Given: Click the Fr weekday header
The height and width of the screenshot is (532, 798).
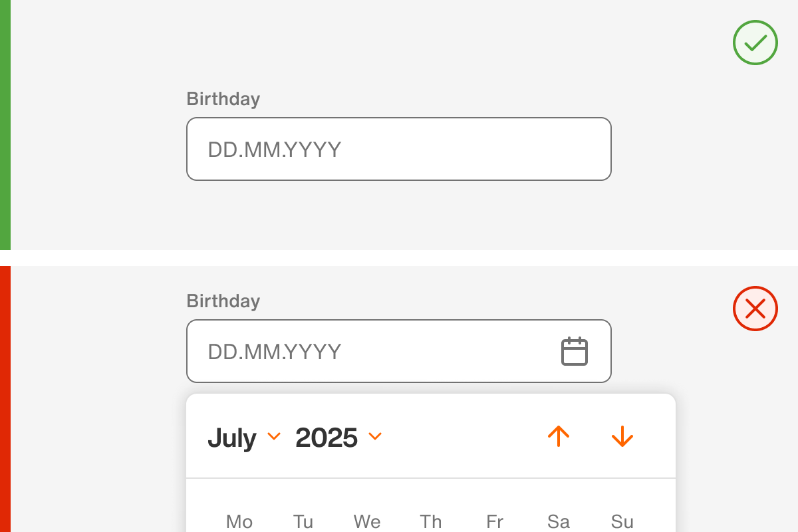Looking at the screenshot, I should click(x=495, y=521).
